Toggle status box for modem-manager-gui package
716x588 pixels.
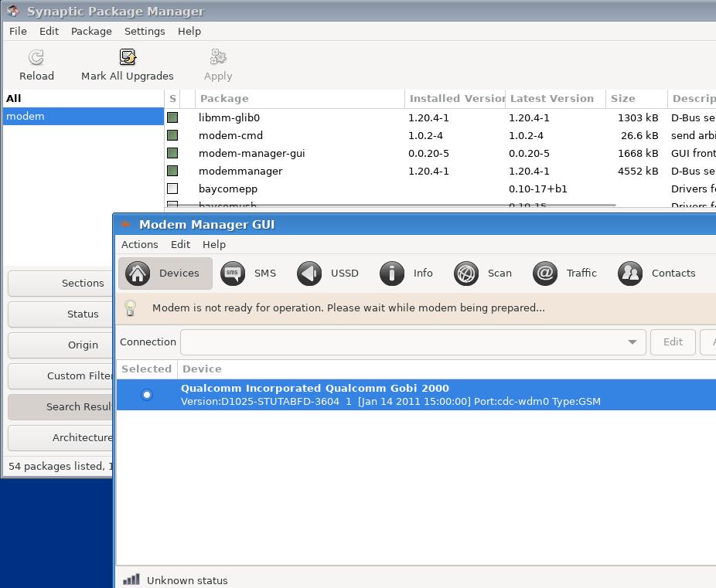point(172,153)
